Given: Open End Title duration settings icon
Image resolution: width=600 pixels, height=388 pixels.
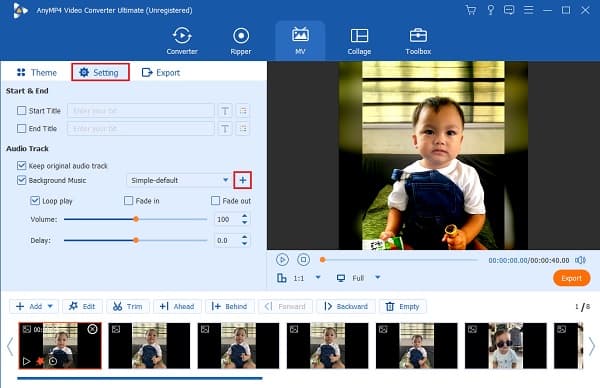Looking at the screenshot, I should (x=243, y=129).
